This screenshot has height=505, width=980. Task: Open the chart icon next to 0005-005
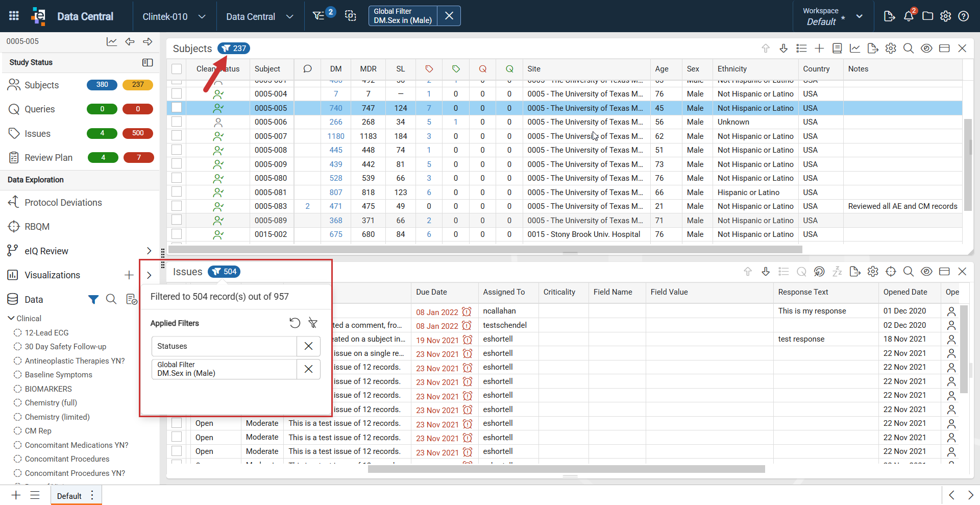(112, 41)
